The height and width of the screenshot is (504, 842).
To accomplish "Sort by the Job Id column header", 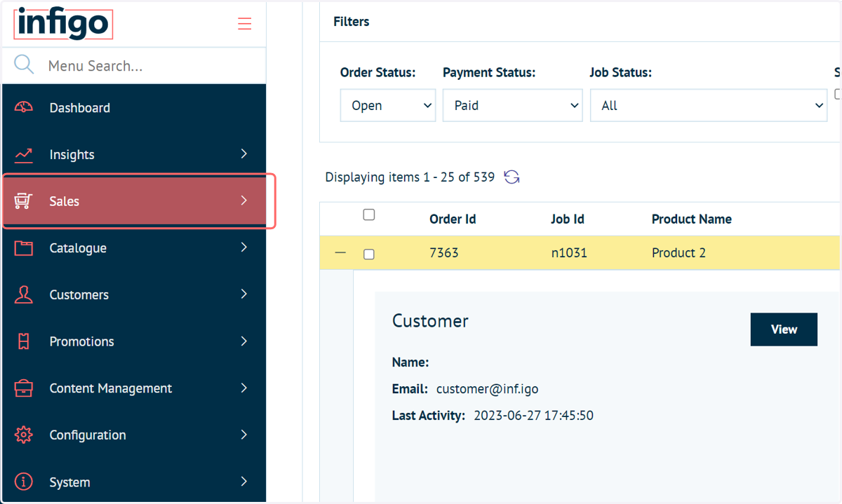I will coord(568,219).
